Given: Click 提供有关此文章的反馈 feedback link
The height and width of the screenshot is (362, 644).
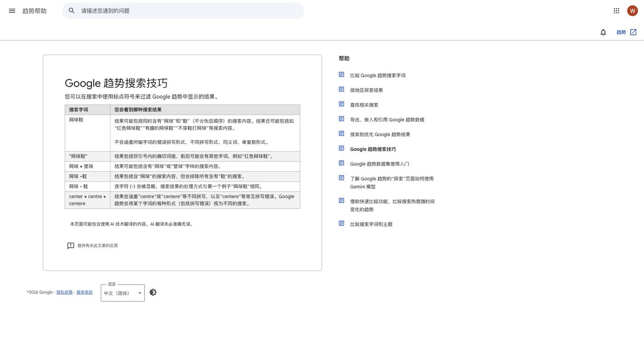Looking at the screenshot, I should (x=98, y=246).
